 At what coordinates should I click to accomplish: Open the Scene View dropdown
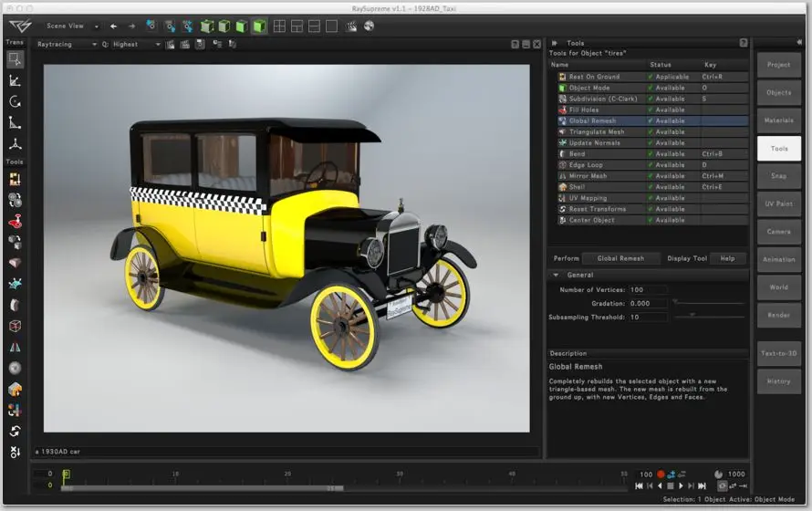click(x=72, y=26)
